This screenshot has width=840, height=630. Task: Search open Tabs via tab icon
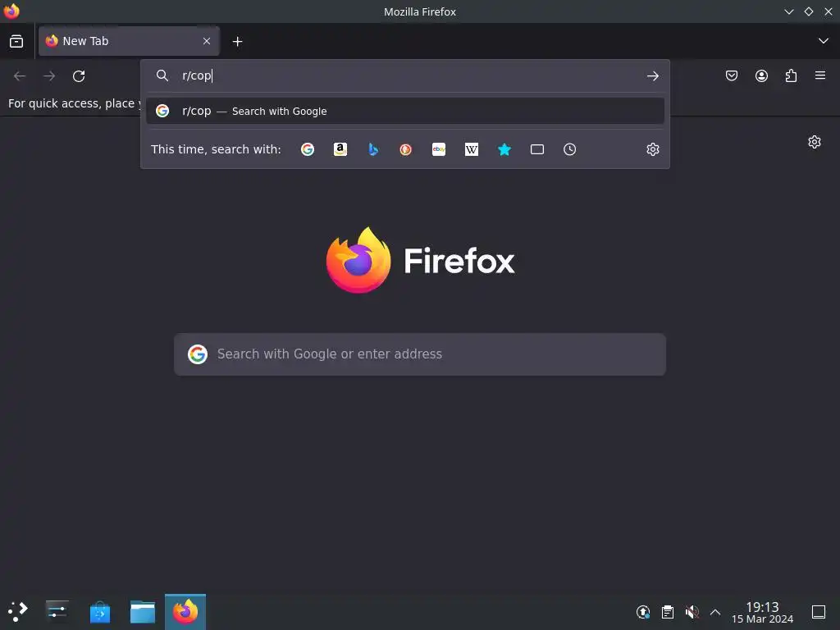tap(537, 149)
